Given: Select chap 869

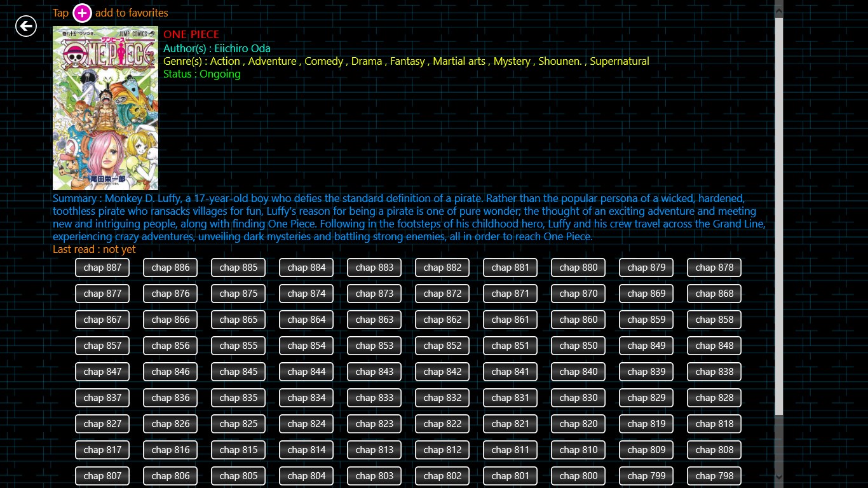Looking at the screenshot, I should [646, 294].
